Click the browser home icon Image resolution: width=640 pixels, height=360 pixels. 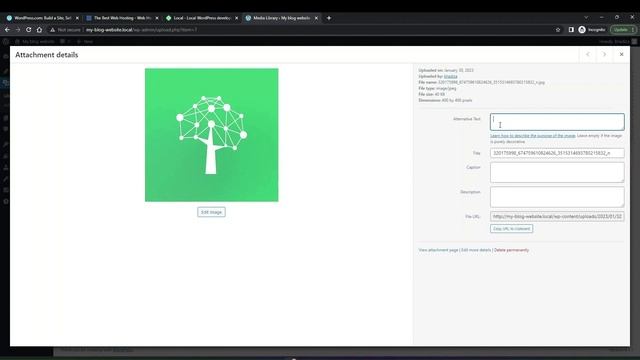[x=39, y=30]
